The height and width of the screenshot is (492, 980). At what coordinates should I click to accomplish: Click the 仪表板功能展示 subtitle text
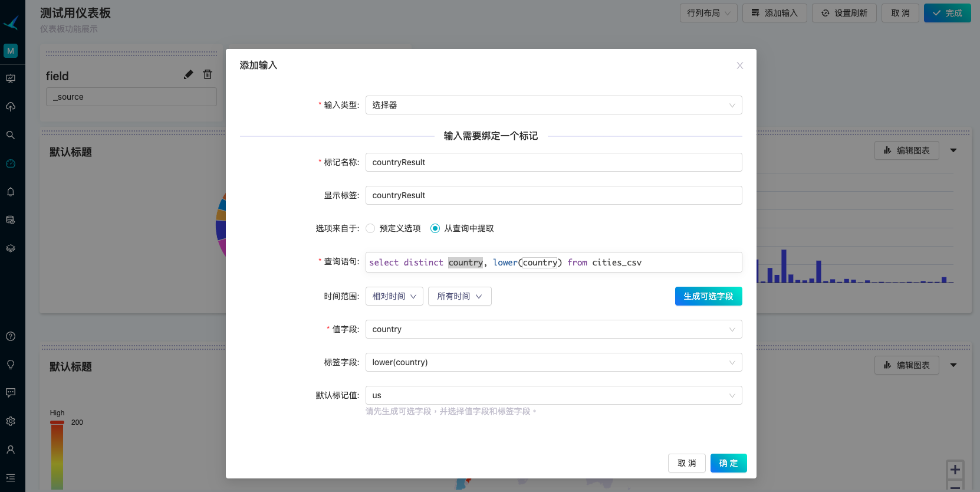coord(69,29)
